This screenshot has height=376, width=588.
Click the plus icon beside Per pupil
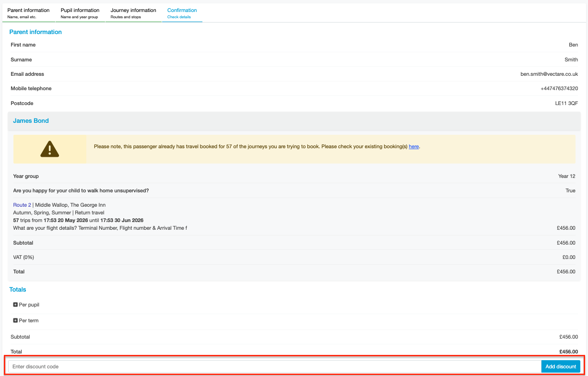[15, 305]
